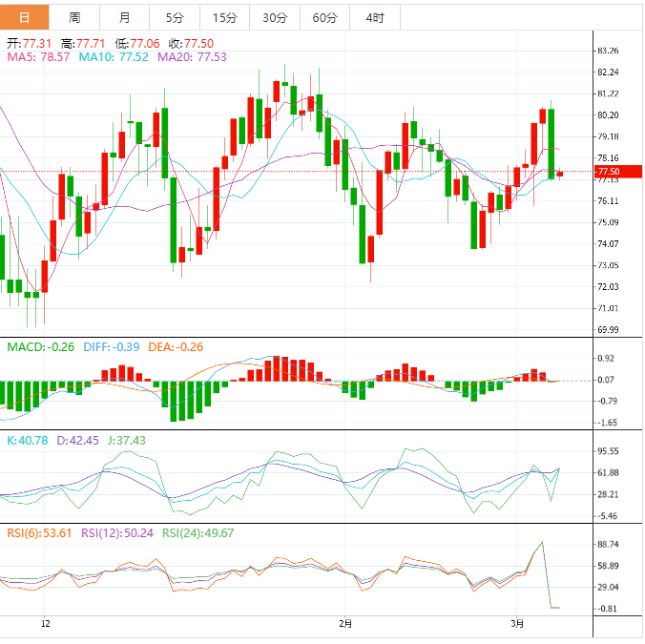Click the MACD value label
This screenshot has height=644, width=645.
click(x=41, y=347)
